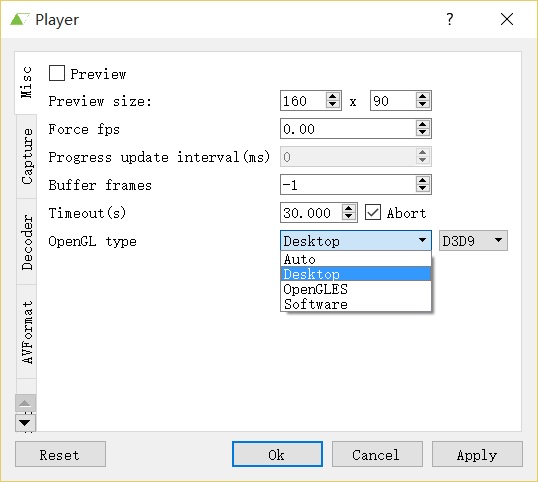
Task: Collapse the OpenGL type Desktop combo box
Action: click(356, 240)
